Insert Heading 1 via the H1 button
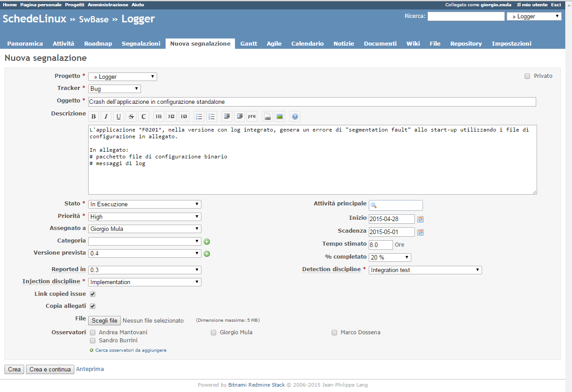 pyautogui.click(x=159, y=116)
